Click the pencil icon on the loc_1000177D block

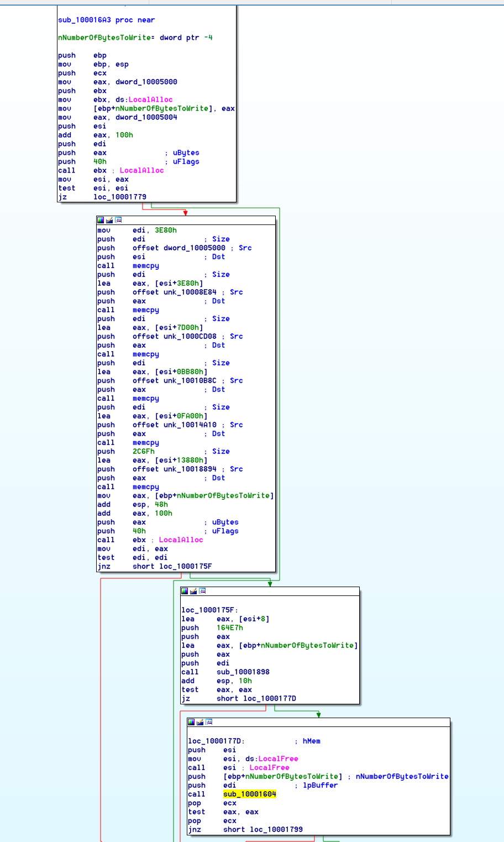[200, 722]
